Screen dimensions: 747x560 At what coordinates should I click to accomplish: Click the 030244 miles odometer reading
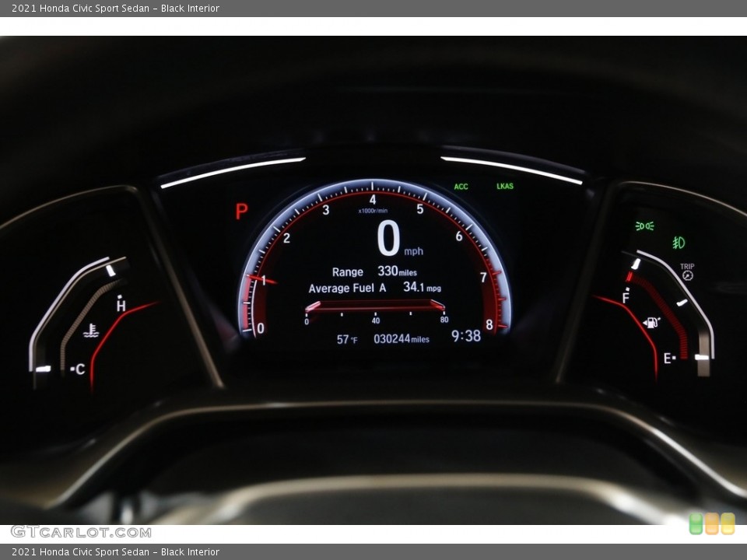402,338
